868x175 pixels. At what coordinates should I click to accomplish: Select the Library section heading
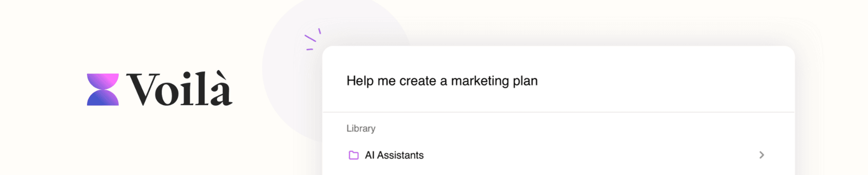point(361,129)
